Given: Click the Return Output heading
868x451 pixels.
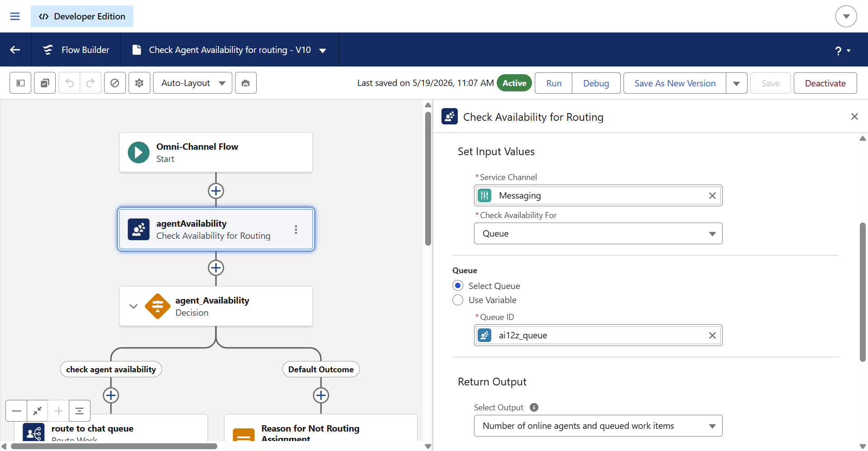Looking at the screenshot, I should pos(492,382).
